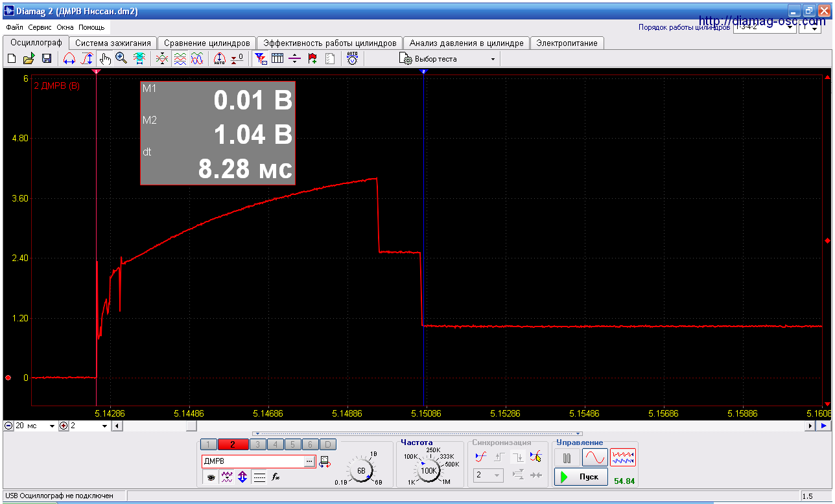Open the Сервис menu
Image resolution: width=835 pixels, height=504 pixels.
pos(40,28)
